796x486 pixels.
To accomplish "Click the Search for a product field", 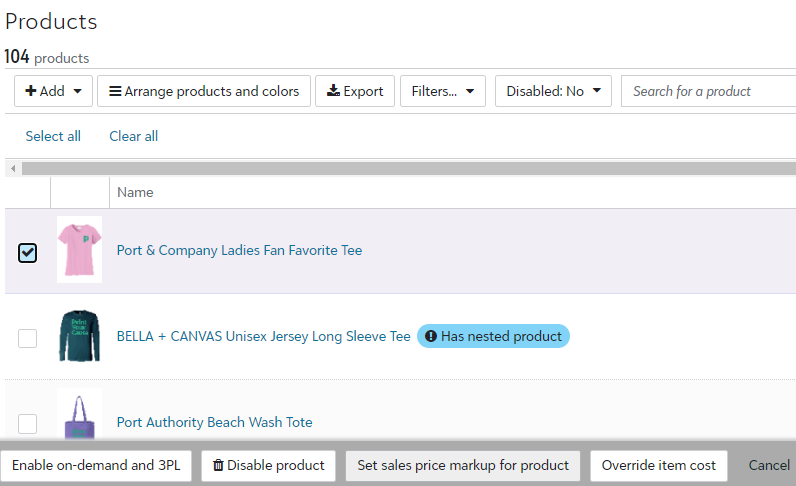I will (708, 91).
